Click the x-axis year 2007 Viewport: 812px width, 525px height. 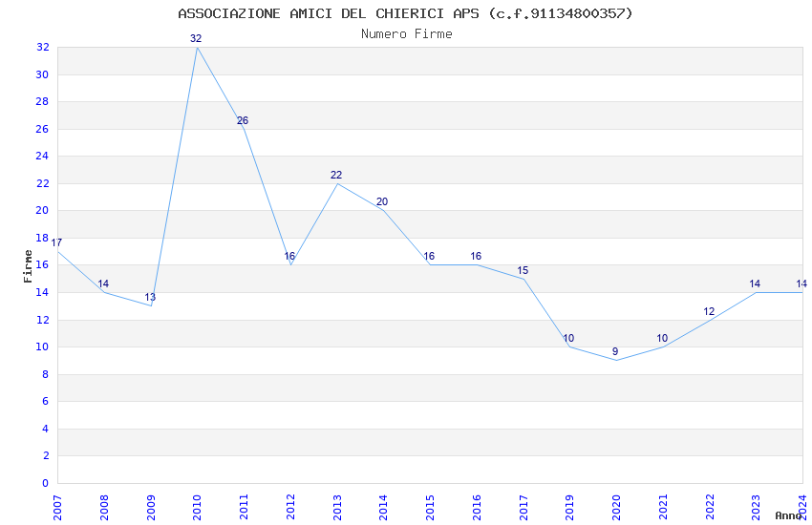[57, 507]
